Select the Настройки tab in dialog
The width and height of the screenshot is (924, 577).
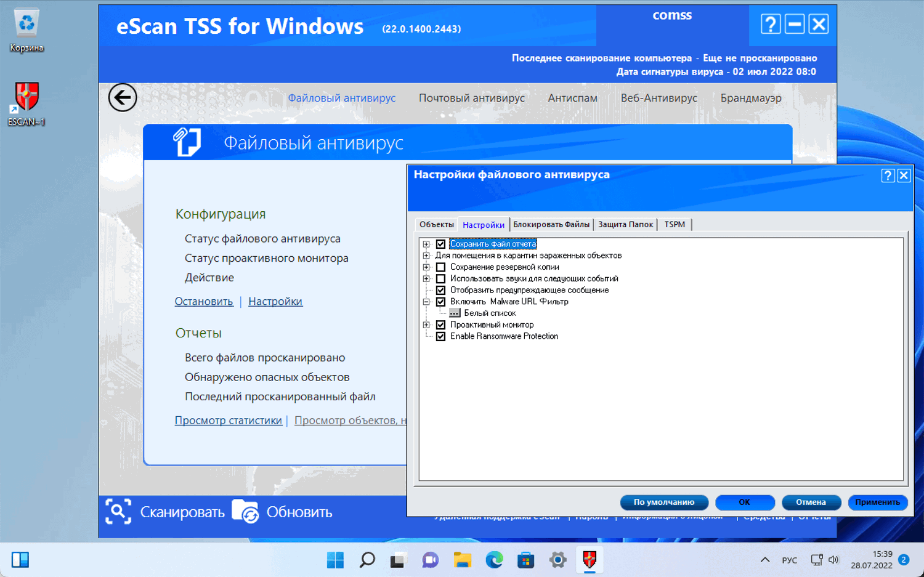[x=484, y=225]
